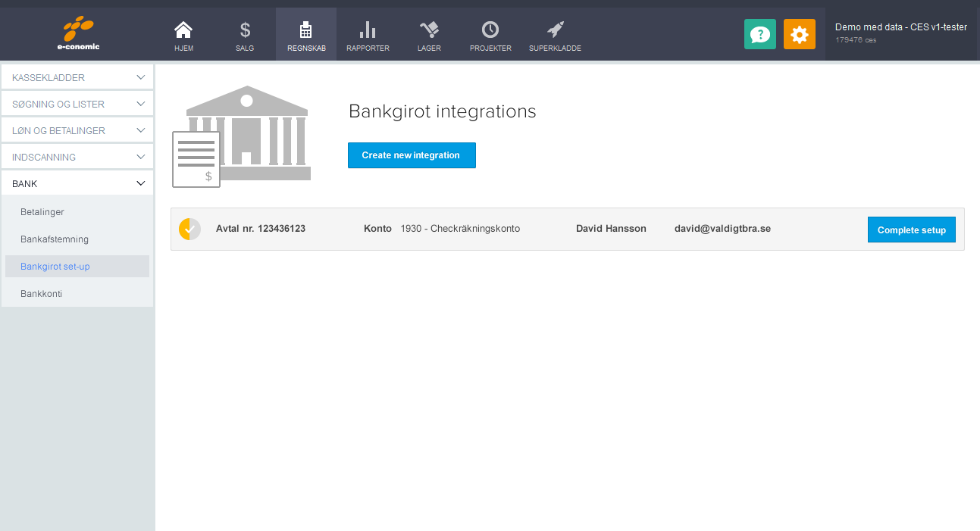This screenshot has height=531, width=980.
Task: Expand Søgning og lister section
Action: coord(77,104)
